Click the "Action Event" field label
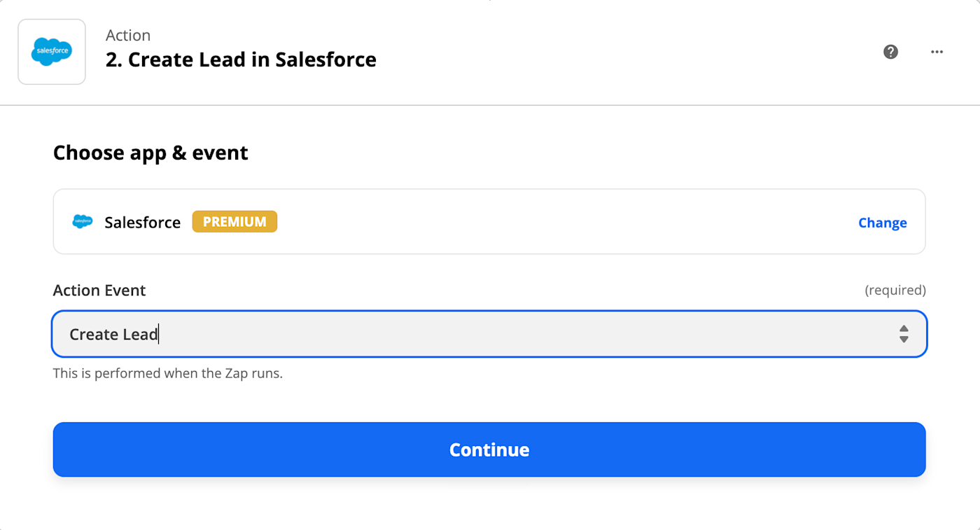This screenshot has height=530, width=980. 99,290
